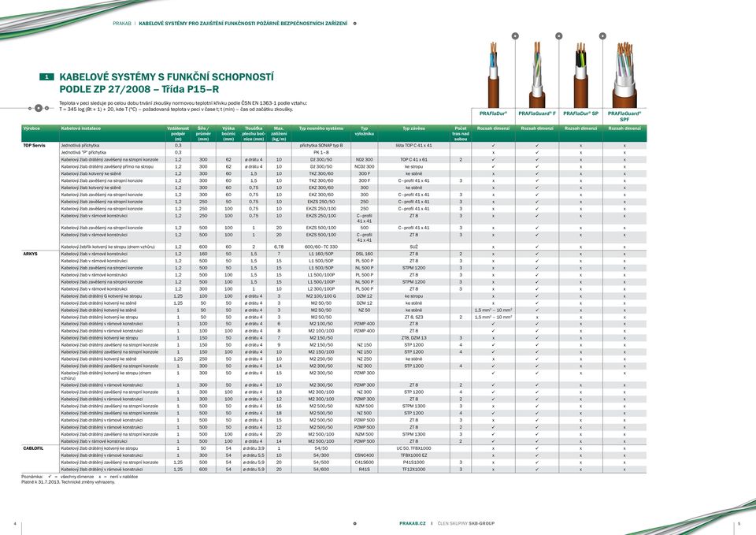756x535 pixels.
Task: Click the 'ZT8, DZM 13' cell
Action: tap(413, 338)
